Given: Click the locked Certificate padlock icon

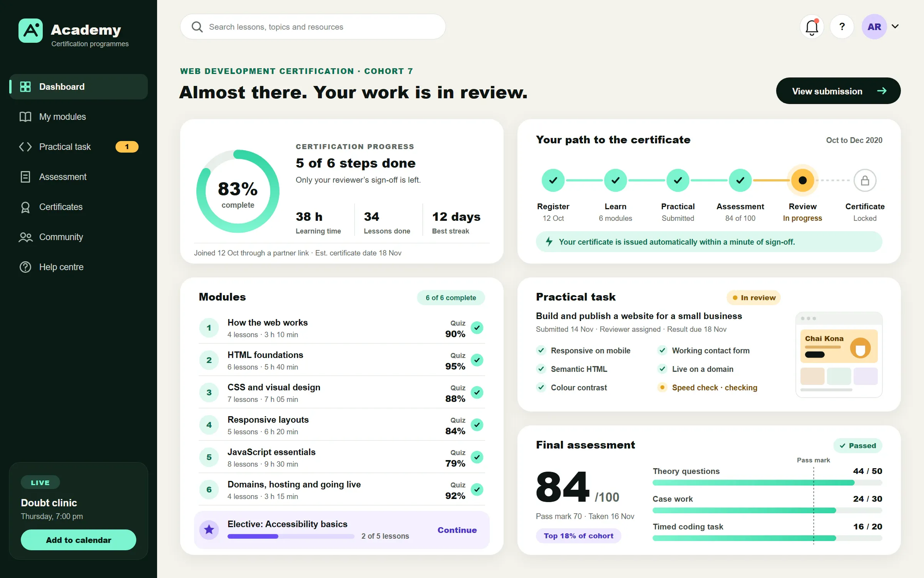Looking at the screenshot, I should 865,180.
